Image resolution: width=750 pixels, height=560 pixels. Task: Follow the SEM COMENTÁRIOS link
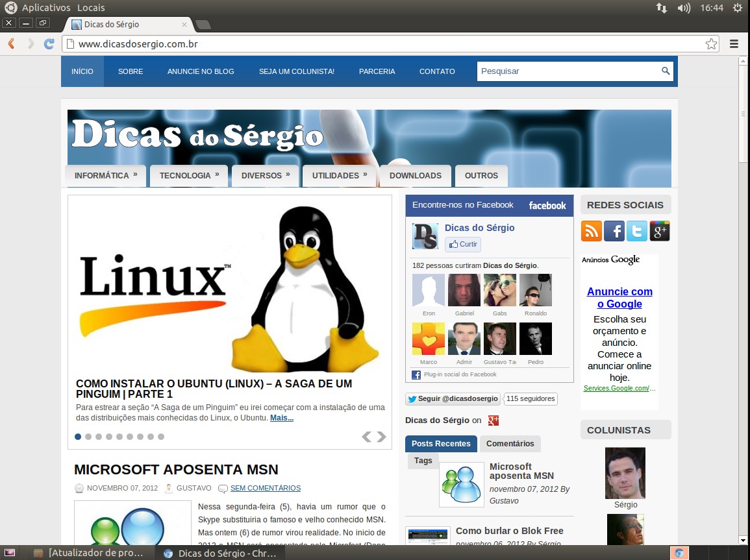pos(265,488)
